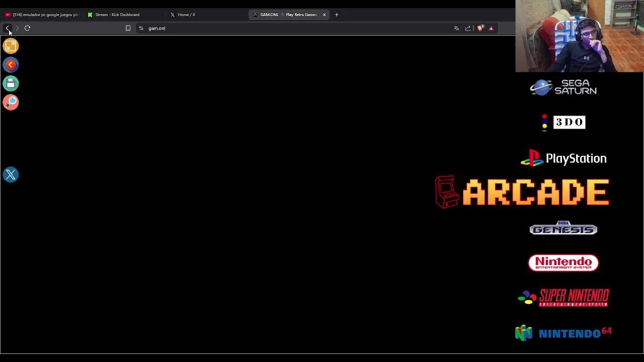Open site settings icon beside the URL
Image resolution: width=644 pixels, height=362 pixels.
tap(141, 28)
